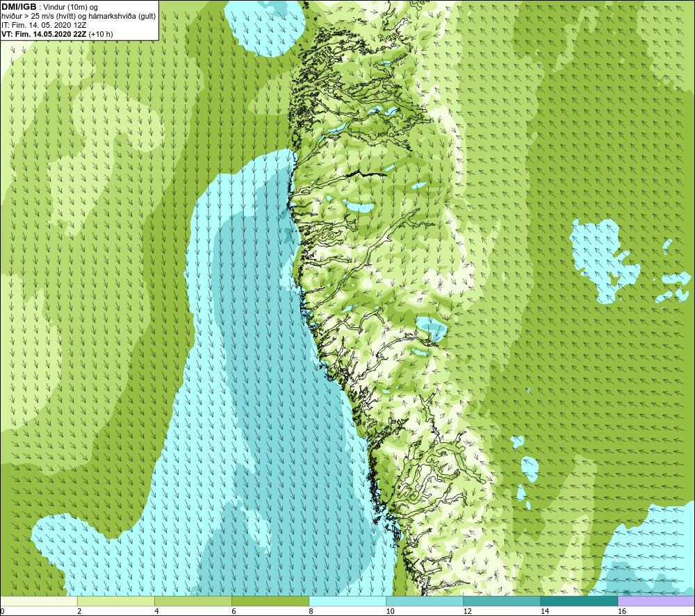Select the light cyan 8–10 m/s color band

(x=347, y=601)
